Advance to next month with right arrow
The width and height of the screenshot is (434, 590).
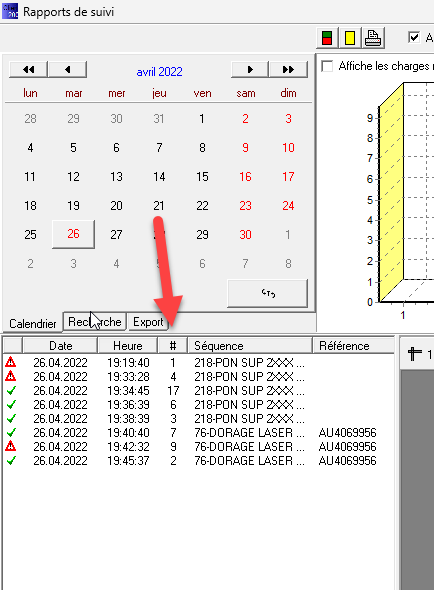[250, 69]
